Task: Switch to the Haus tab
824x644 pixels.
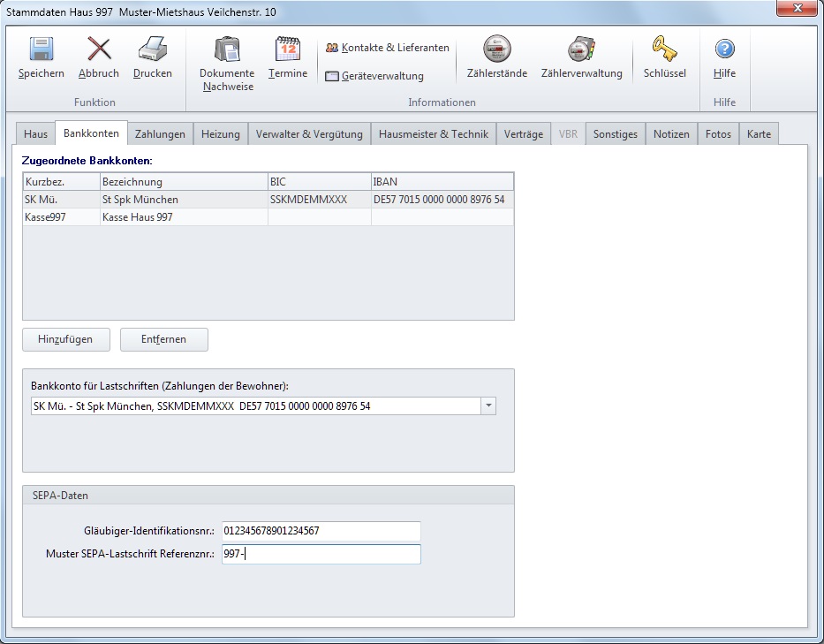Action: tap(35, 134)
